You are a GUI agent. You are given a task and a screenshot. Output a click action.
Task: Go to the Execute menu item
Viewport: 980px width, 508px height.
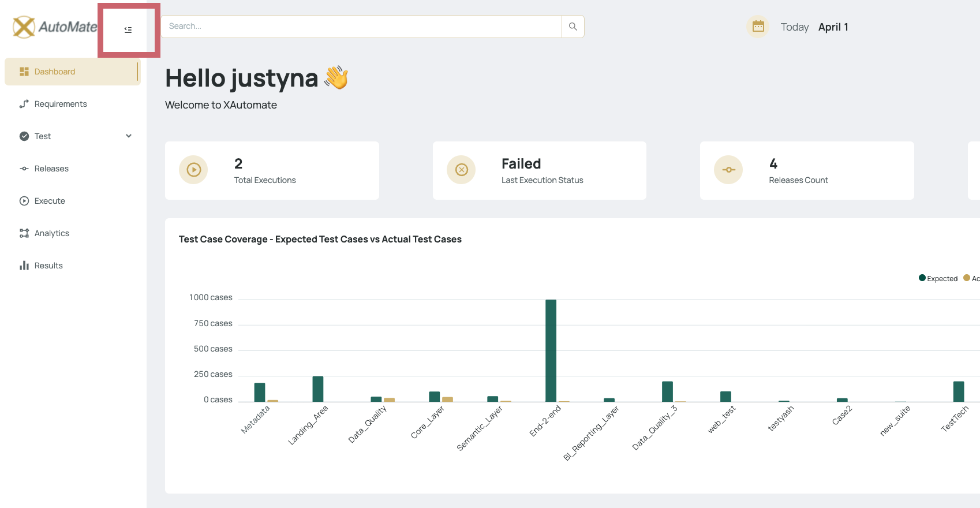(x=73, y=201)
